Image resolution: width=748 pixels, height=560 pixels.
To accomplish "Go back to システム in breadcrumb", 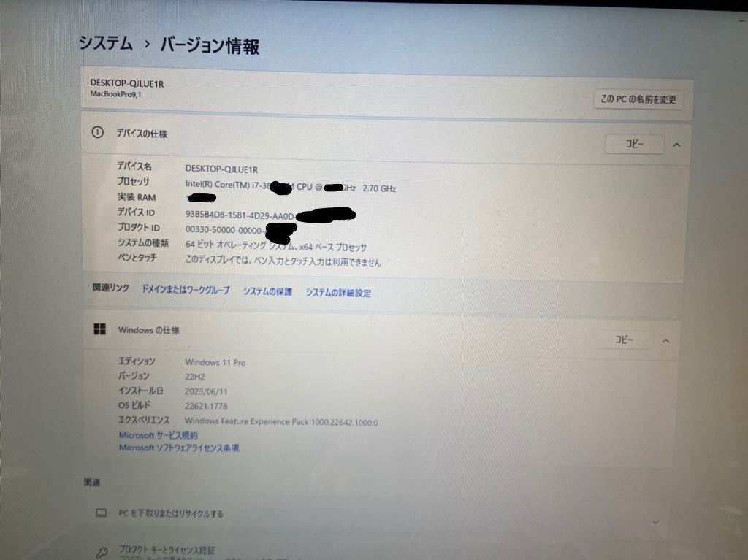I will [106, 43].
